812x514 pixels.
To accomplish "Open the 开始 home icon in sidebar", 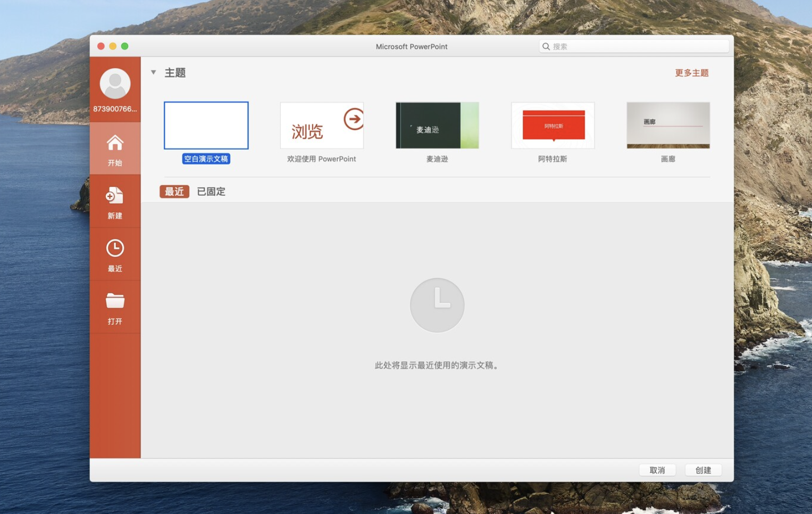I will (x=115, y=148).
